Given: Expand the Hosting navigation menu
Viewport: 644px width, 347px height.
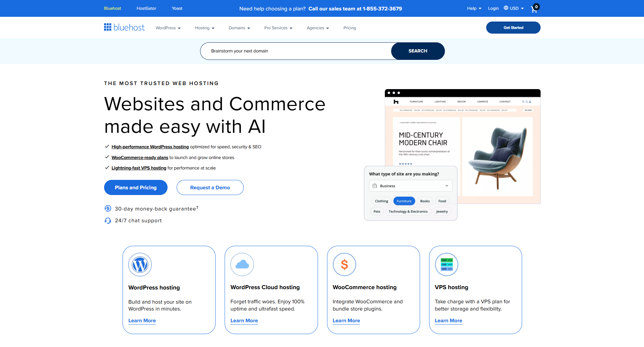Looking at the screenshot, I should tap(204, 28).
